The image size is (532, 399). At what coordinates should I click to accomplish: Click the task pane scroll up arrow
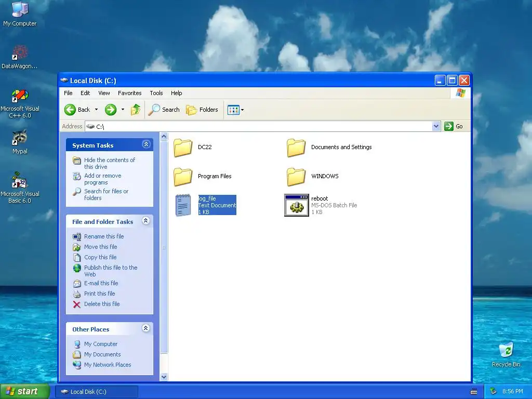(x=164, y=137)
